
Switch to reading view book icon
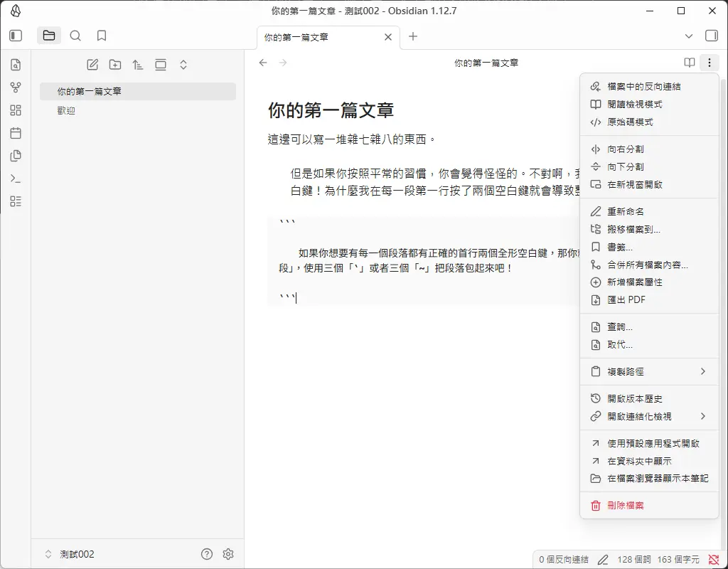point(690,63)
